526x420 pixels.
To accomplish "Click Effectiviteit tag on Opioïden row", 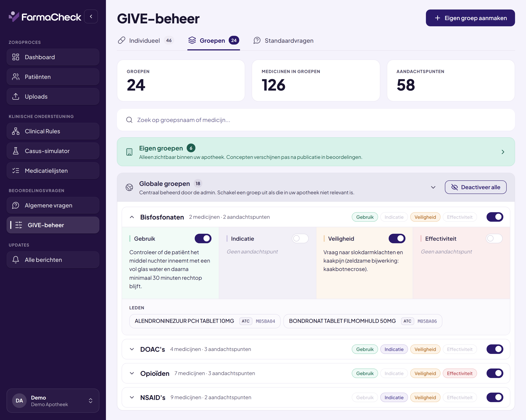I will point(460,373).
